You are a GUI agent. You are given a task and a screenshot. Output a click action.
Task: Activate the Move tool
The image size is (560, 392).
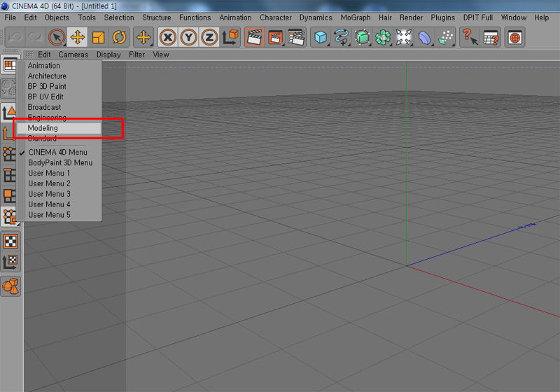pyautogui.click(x=77, y=37)
